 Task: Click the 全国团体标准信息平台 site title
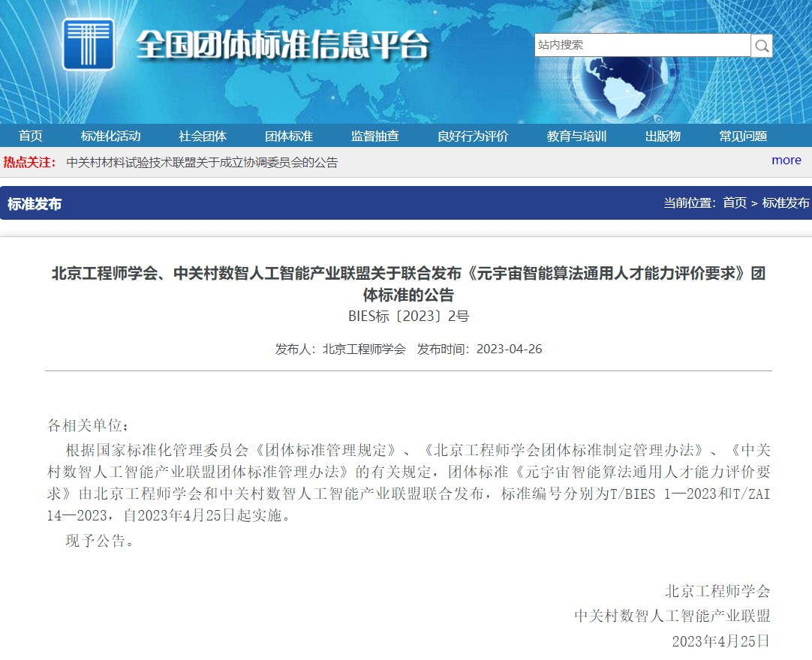point(282,46)
